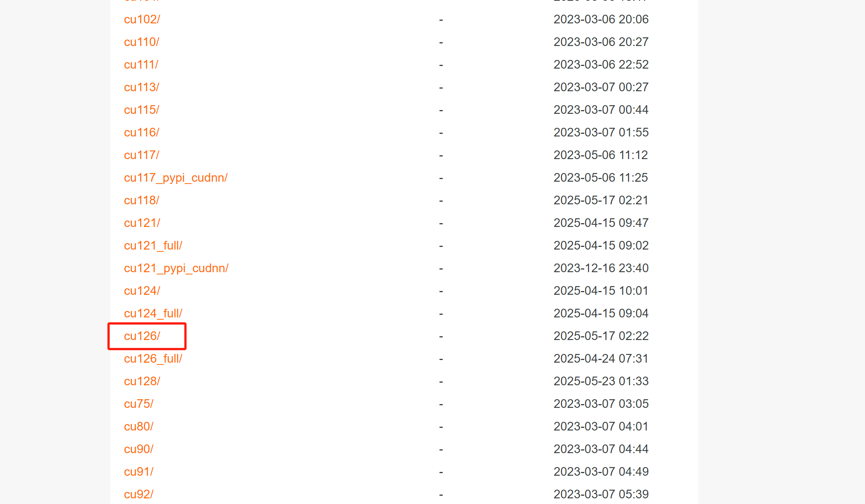Navigate into the cu115/ folder
The height and width of the screenshot is (504, 865).
(x=142, y=110)
